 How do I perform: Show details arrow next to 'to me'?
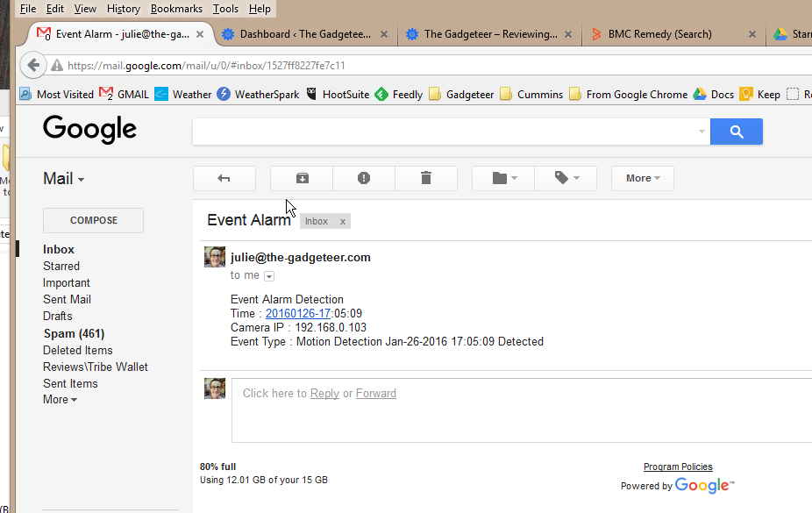coord(269,276)
